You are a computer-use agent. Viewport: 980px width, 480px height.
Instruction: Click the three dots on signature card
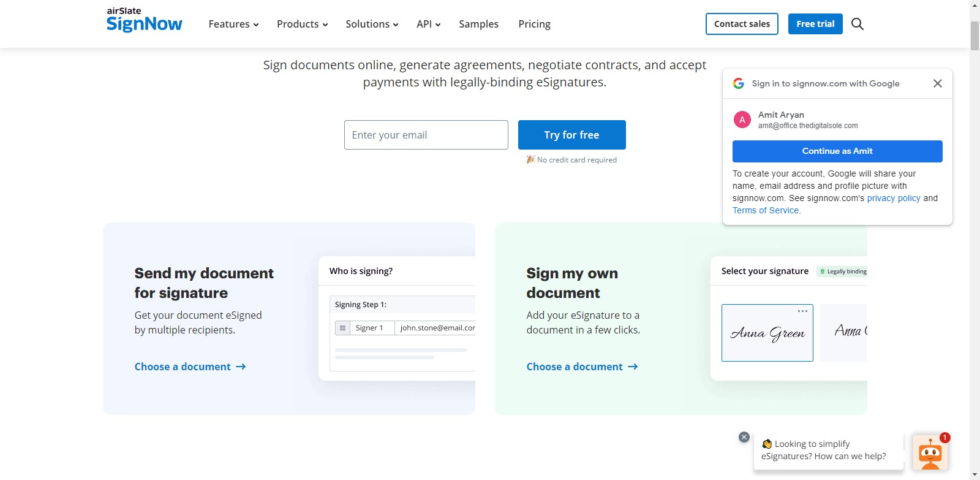coord(802,311)
